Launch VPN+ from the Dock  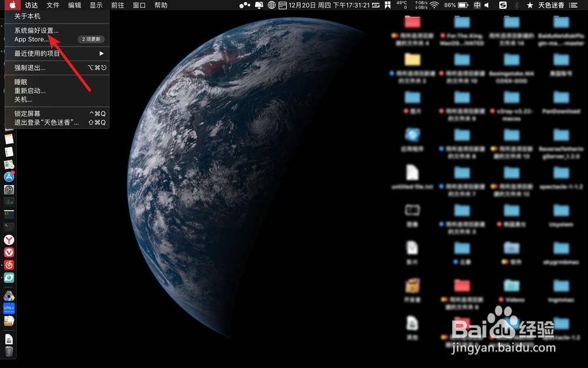pyautogui.click(x=9, y=309)
